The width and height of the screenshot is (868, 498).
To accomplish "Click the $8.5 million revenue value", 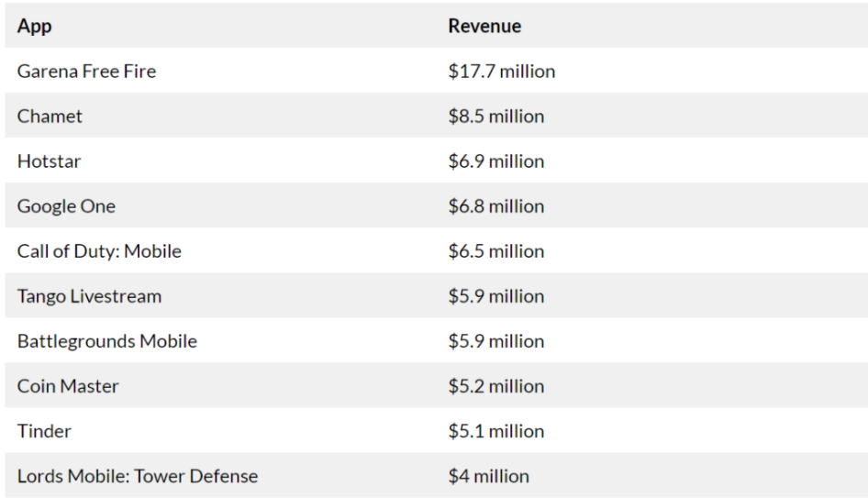I will click(x=495, y=116).
